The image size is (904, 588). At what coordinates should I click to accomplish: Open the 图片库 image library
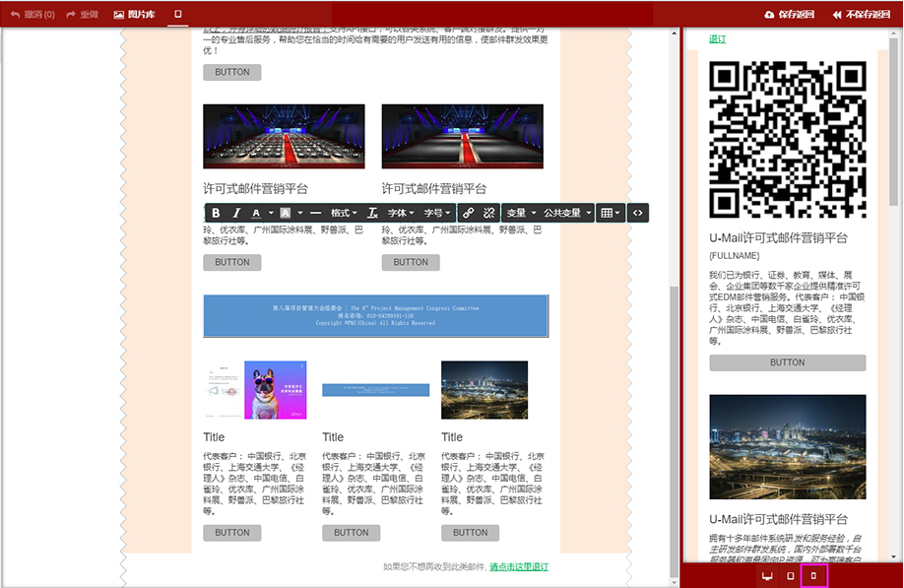click(135, 15)
